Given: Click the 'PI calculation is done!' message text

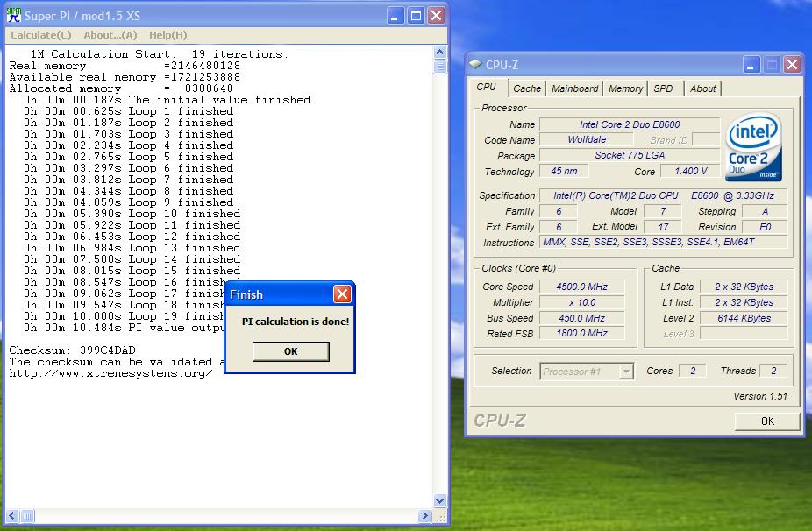Looking at the screenshot, I should [x=296, y=322].
